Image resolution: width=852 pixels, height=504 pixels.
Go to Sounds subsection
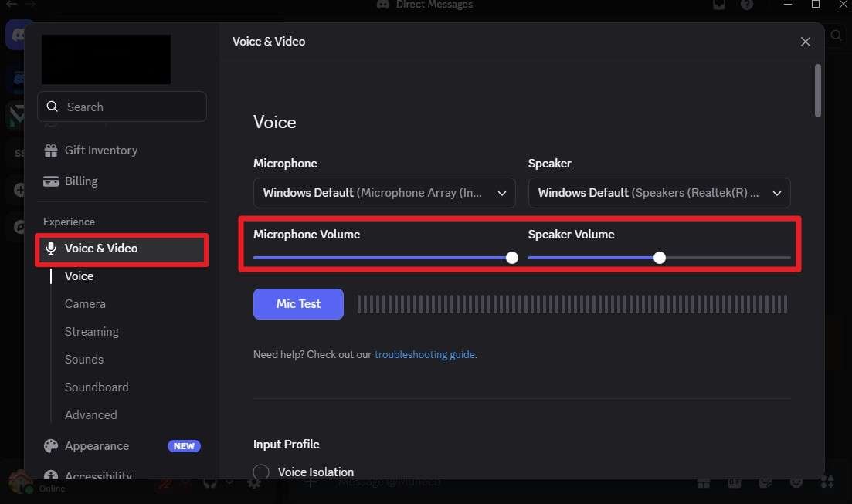(83, 360)
